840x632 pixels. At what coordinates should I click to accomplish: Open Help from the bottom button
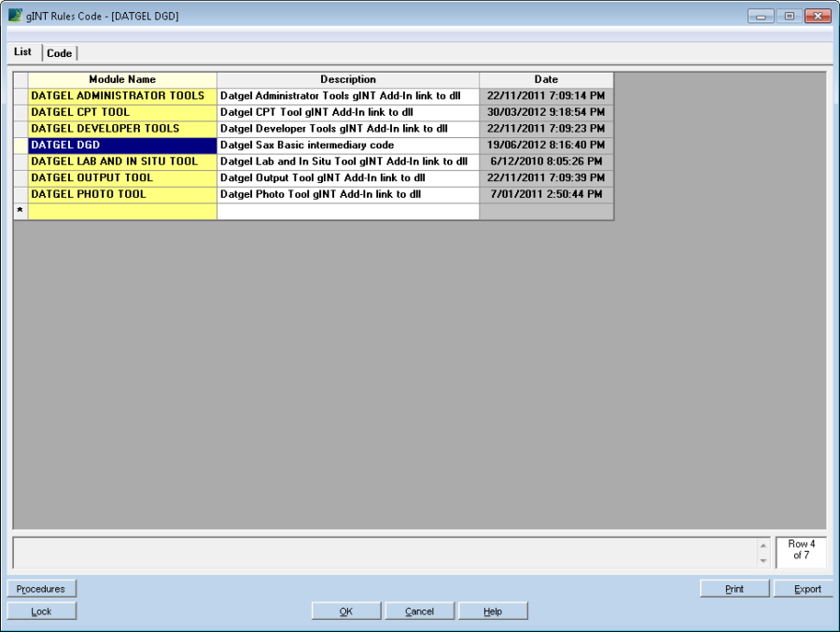[493, 611]
